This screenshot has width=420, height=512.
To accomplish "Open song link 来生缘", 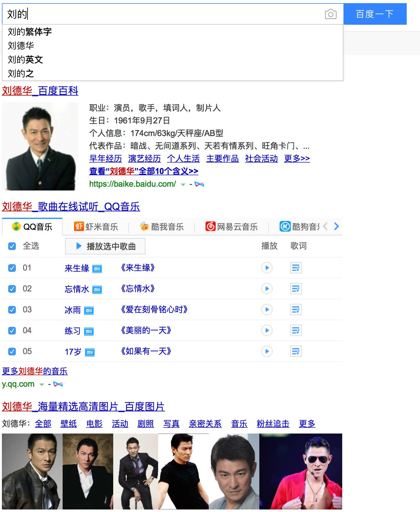I will coord(77,268).
